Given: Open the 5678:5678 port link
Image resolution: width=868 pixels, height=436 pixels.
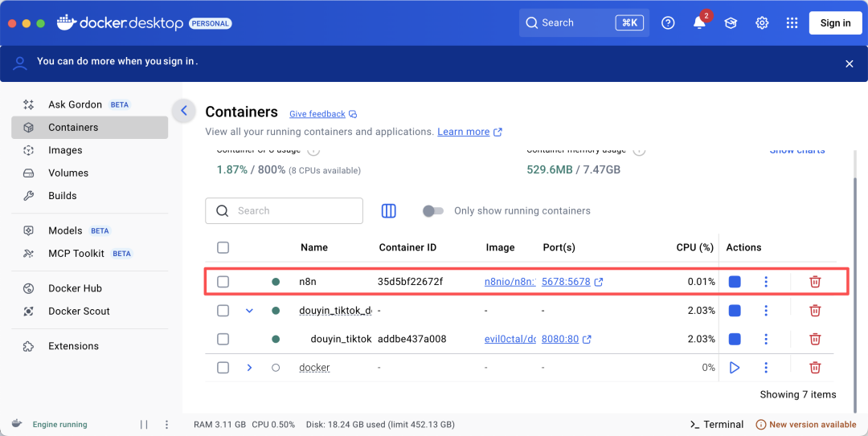Looking at the screenshot, I should tap(566, 282).
